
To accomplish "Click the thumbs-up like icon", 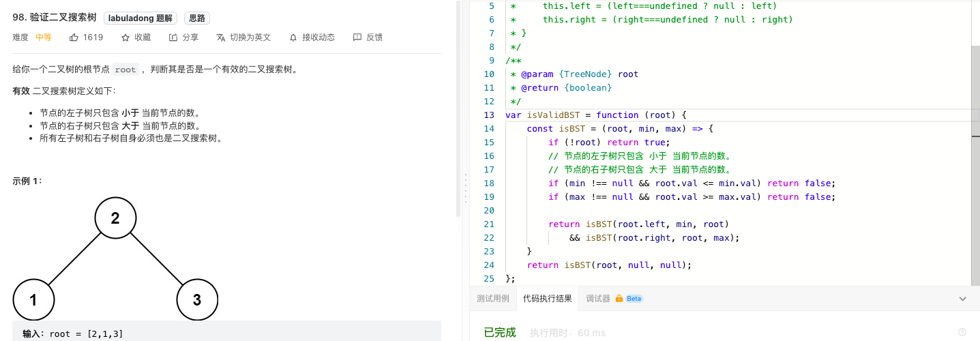I will [74, 38].
